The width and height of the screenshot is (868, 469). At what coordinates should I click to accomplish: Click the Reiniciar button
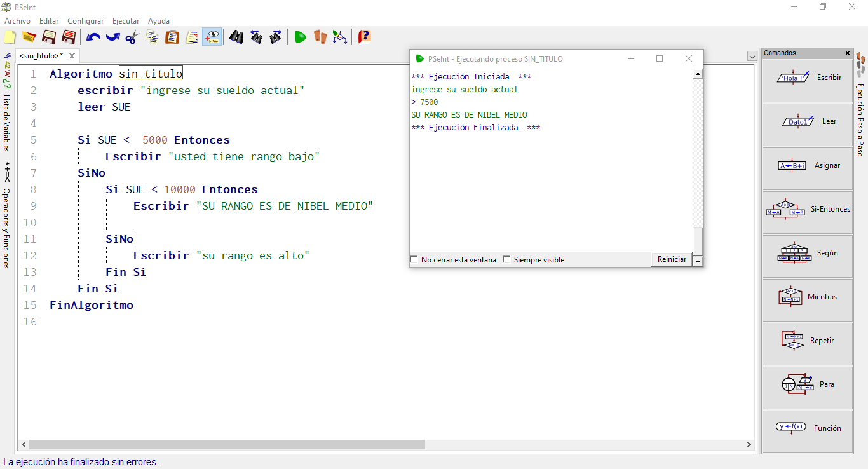(x=672, y=259)
